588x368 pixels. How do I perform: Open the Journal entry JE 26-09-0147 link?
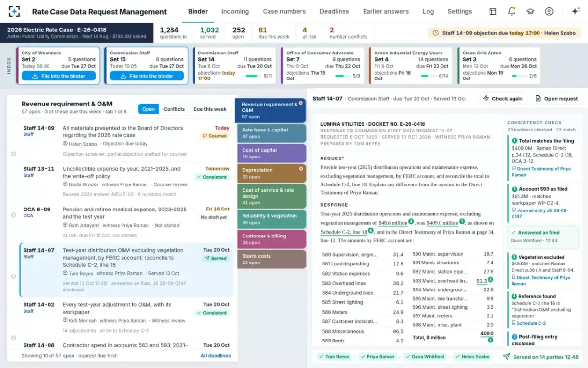(x=539, y=213)
